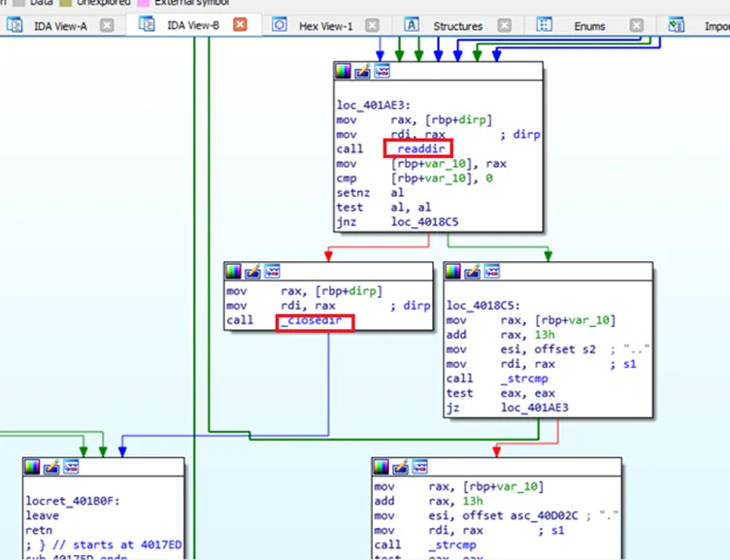Click External symbol legend color swatch
Viewport: 730px width, 560px height.
point(143,2)
